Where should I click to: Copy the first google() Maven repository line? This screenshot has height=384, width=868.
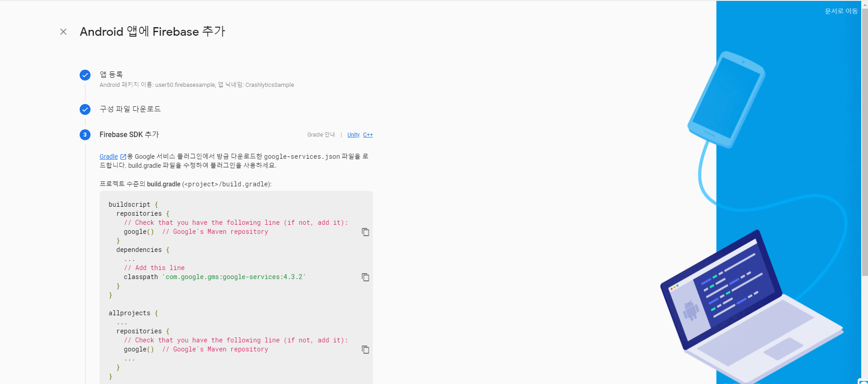point(365,232)
